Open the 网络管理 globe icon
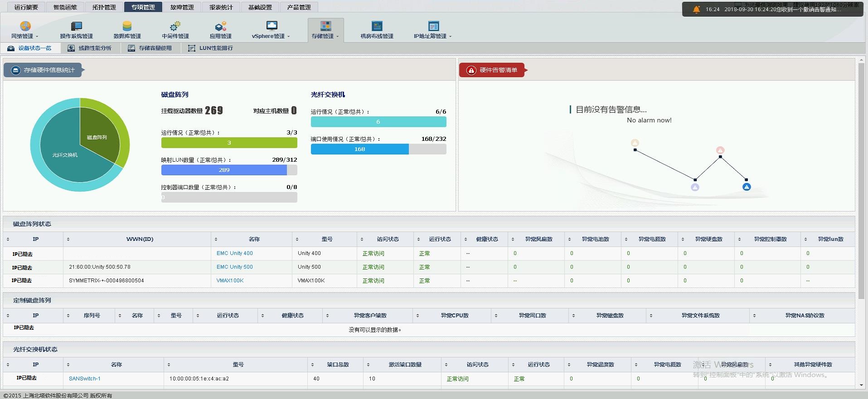The width and height of the screenshot is (868, 399). 25,26
